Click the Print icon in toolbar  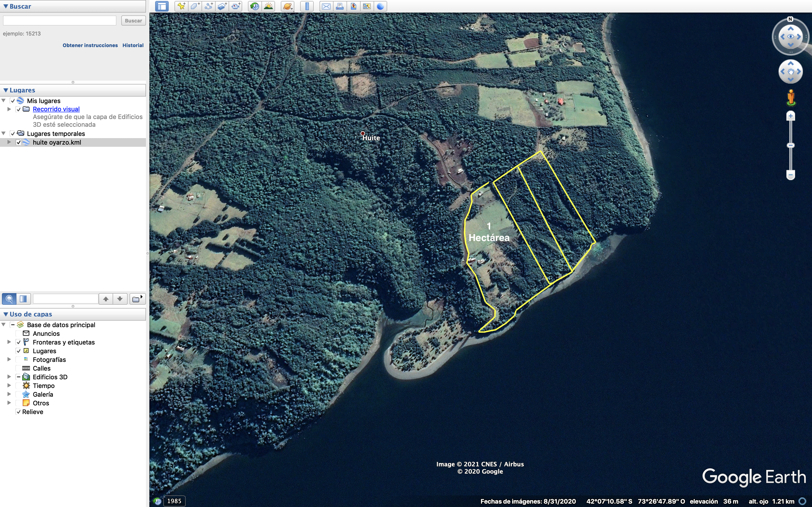(x=340, y=6)
